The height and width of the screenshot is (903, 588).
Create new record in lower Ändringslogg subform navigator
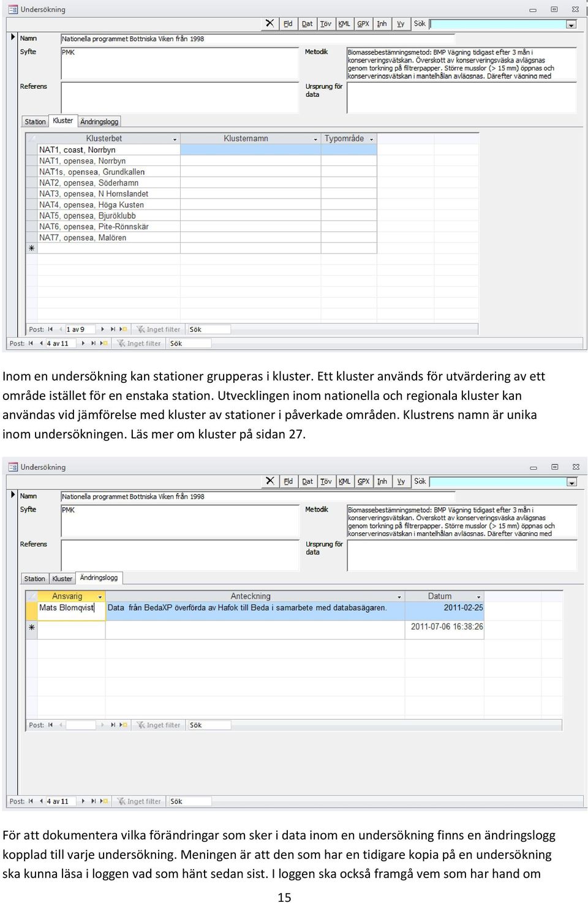[x=123, y=725]
